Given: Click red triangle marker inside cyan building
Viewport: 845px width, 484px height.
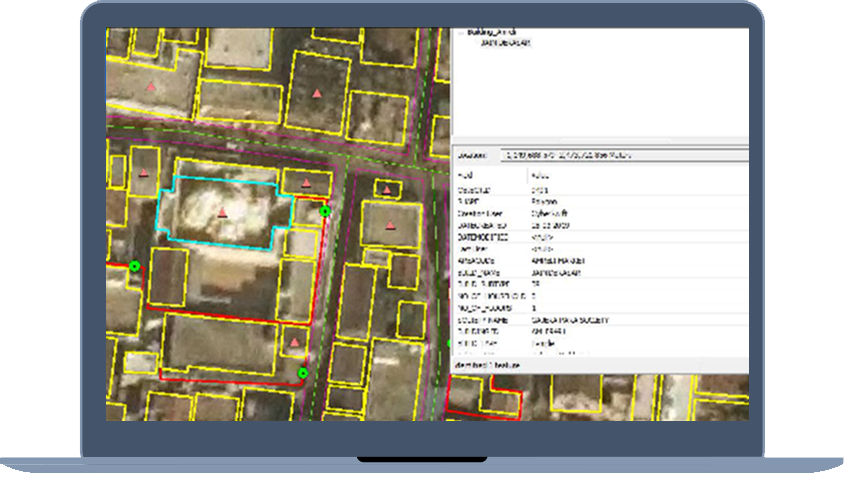Looking at the screenshot, I should (222, 213).
